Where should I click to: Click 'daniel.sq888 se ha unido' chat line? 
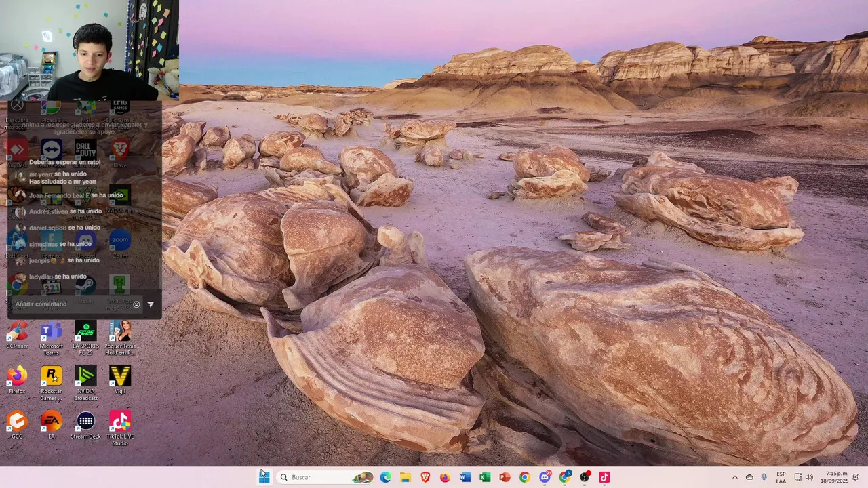[x=64, y=228]
